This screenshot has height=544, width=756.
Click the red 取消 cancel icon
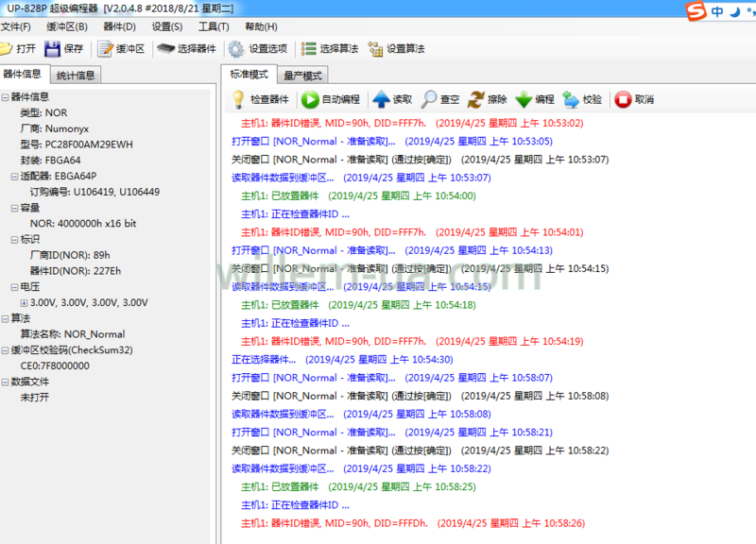pyautogui.click(x=623, y=100)
